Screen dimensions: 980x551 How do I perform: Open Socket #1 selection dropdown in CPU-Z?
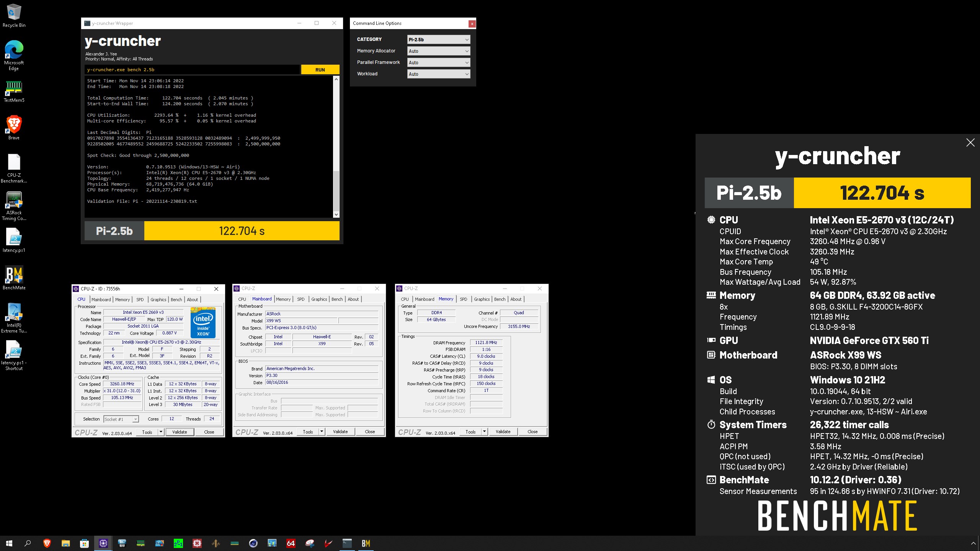coord(121,419)
